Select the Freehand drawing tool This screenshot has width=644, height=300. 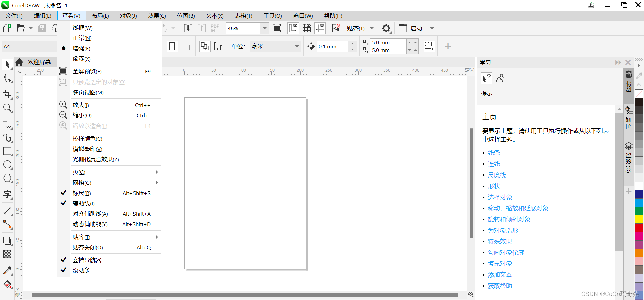coord(7,124)
